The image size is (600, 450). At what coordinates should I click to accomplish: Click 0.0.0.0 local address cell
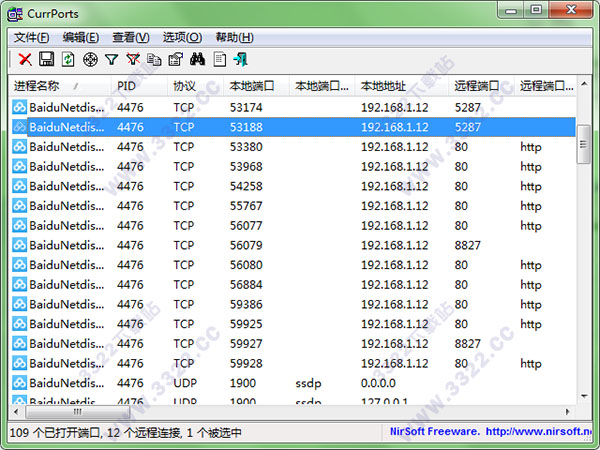click(378, 383)
